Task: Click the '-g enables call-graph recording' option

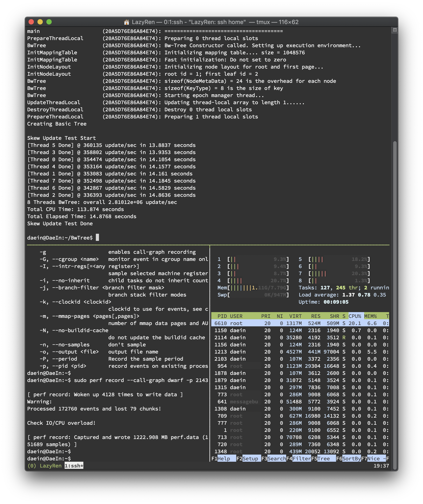Action: coord(118,252)
